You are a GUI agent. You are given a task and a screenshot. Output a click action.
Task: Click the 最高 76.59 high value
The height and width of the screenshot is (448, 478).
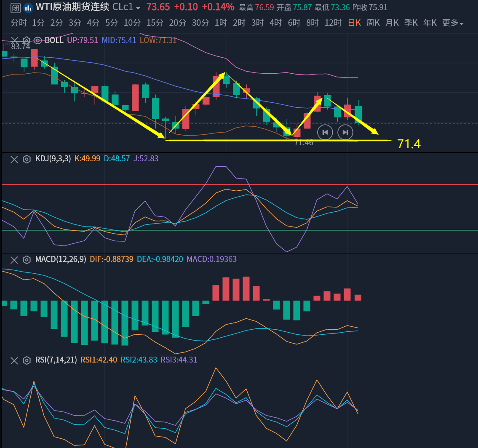tap(256, 7)
